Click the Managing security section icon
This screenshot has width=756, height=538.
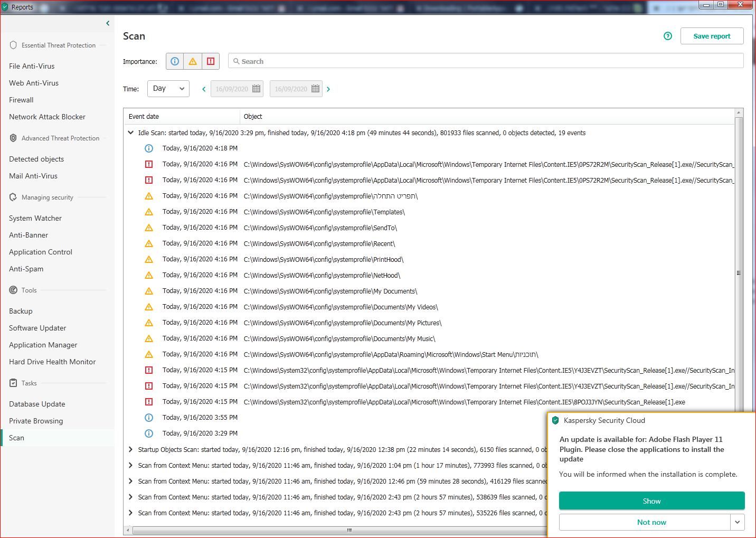pyautogui.click(x=13, y=197)
